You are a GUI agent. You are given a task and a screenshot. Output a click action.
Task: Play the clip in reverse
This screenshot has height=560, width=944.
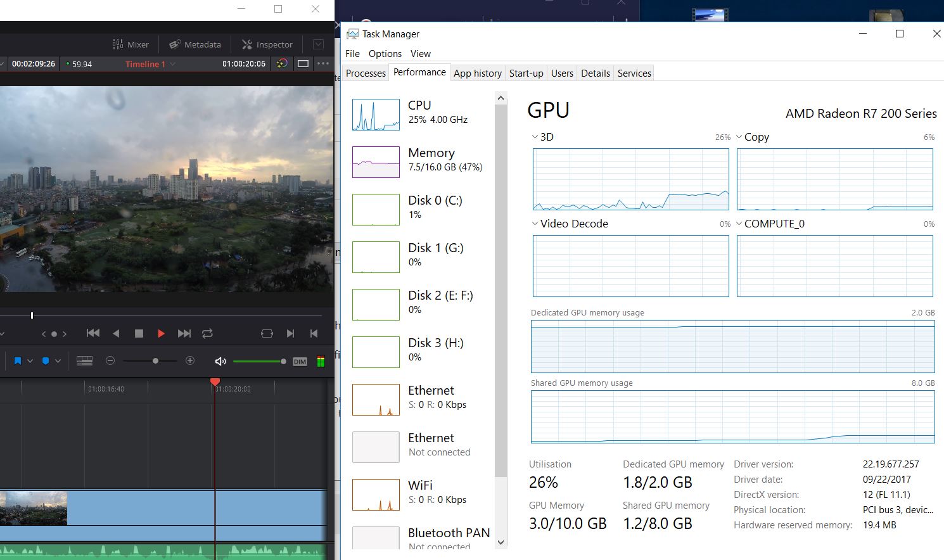click(116, 333)
